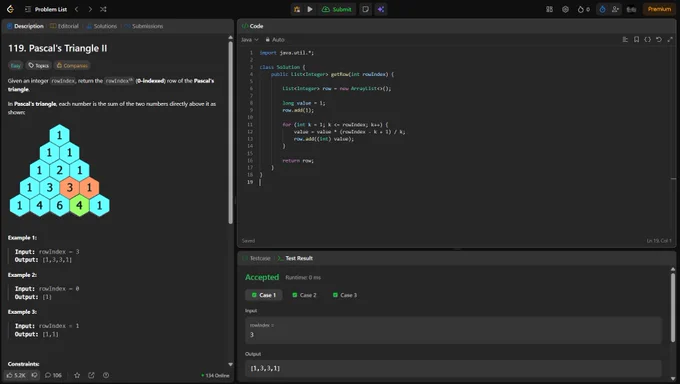Click the bookmark icon in code toolbar
Screen dimensions: 680x384
(x=636, y=39)
